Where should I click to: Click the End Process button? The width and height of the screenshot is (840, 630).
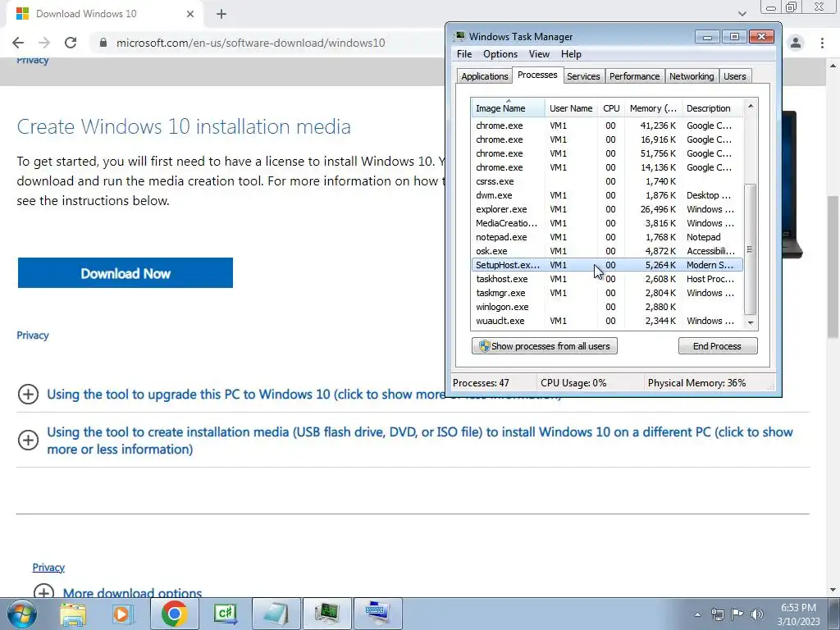[x=717, y=346]
